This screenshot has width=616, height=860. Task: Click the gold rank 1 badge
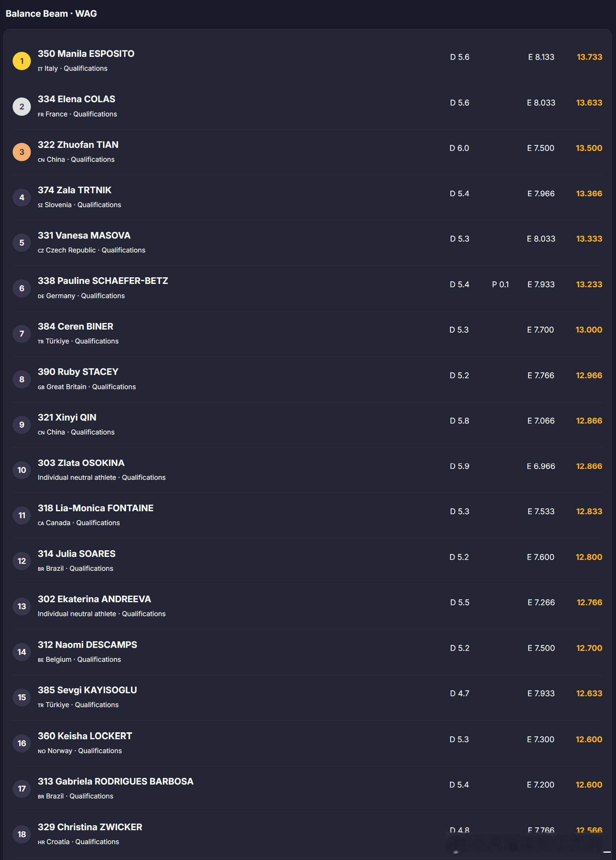pos(22,61)
